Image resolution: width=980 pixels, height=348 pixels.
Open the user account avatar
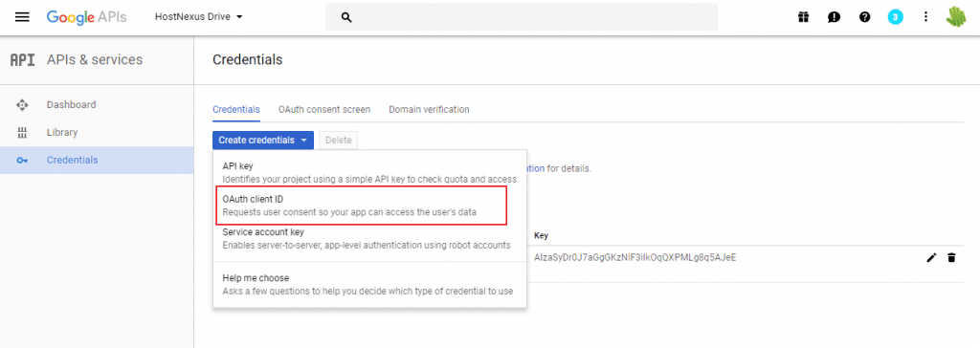point(956,17)
